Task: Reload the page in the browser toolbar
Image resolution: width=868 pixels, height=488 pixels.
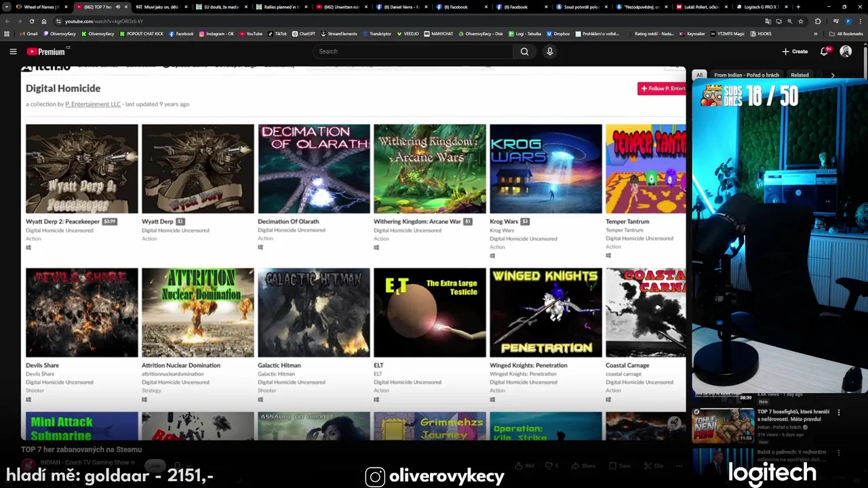Action: (x=31, y=21)
